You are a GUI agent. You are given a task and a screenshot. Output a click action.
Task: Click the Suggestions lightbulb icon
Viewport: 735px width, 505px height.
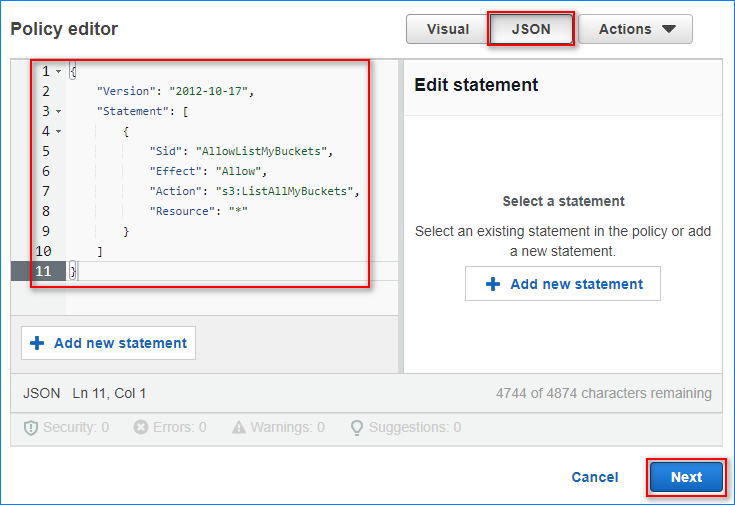click(355, 427)
